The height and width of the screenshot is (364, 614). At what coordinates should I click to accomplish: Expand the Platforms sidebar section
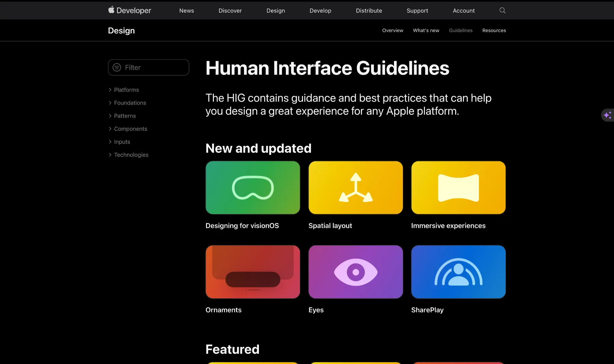(x=126, y=90)
